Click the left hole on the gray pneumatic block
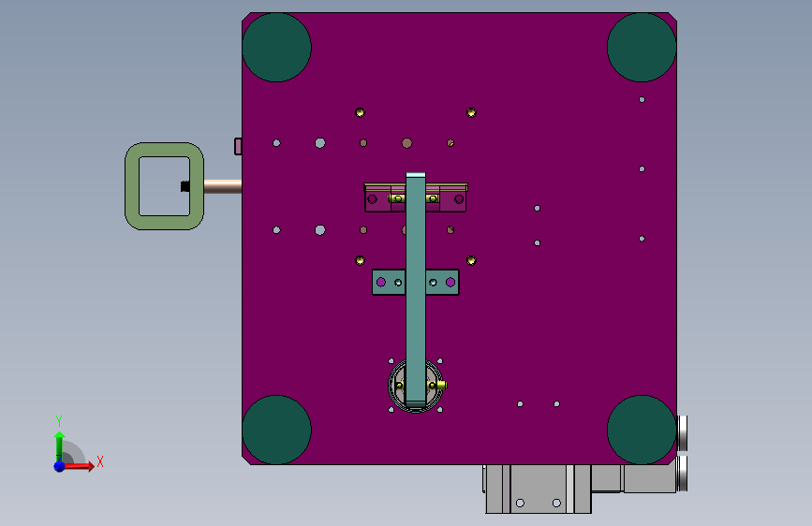Image resolution: width=812 pixels, height=526 pixels. (520, 503)
